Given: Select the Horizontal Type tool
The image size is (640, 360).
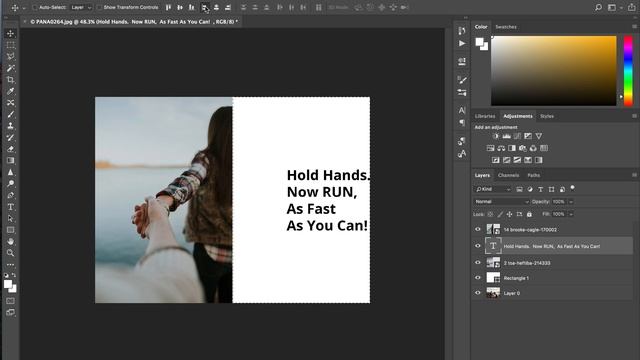Looking at the screenshot, I should click(x=11, y=207).
